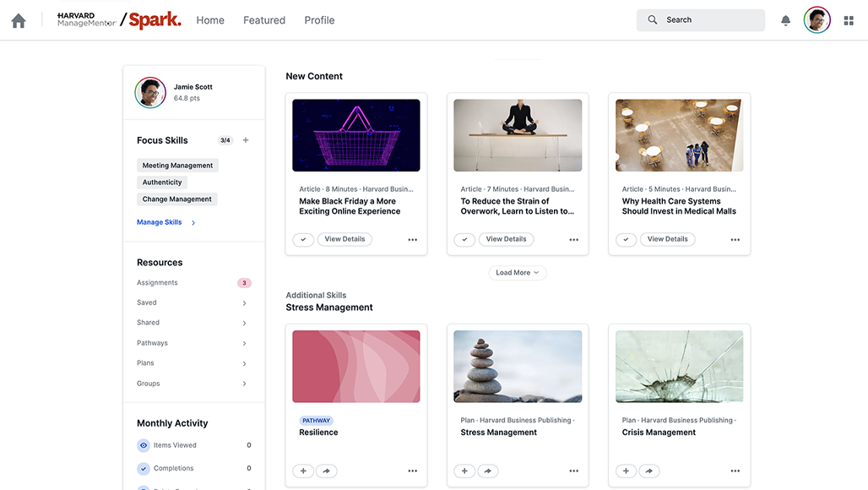The height and width of the screenshot is (490, 868).
Task: Go to the home house icon
Action: (x=19, y=20)
